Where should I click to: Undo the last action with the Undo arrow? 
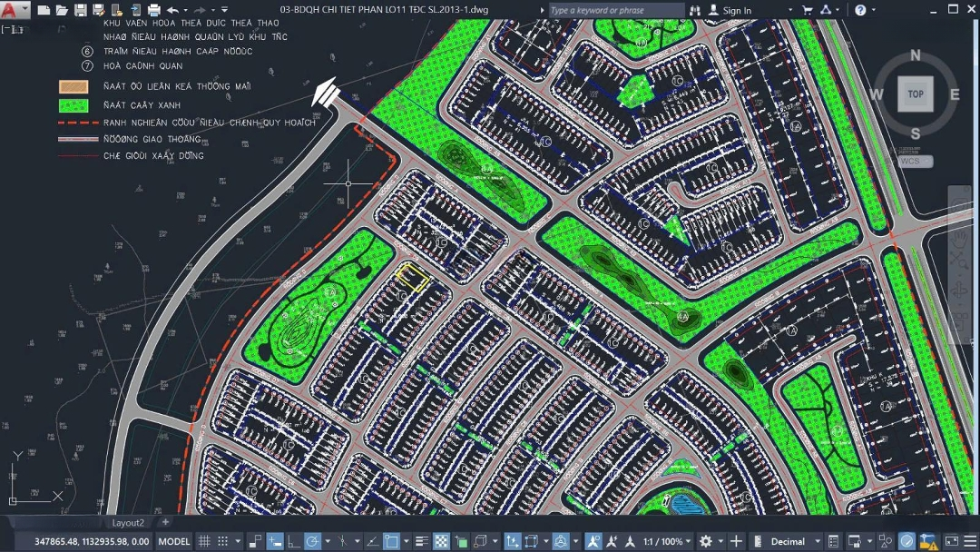pyautogui.click(x=173, y=10)
